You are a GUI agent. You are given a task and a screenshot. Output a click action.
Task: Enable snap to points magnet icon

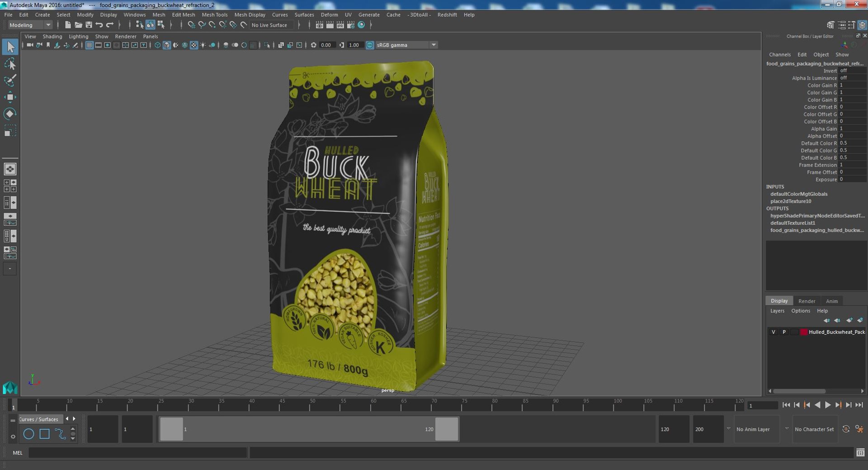coord(212,25)
